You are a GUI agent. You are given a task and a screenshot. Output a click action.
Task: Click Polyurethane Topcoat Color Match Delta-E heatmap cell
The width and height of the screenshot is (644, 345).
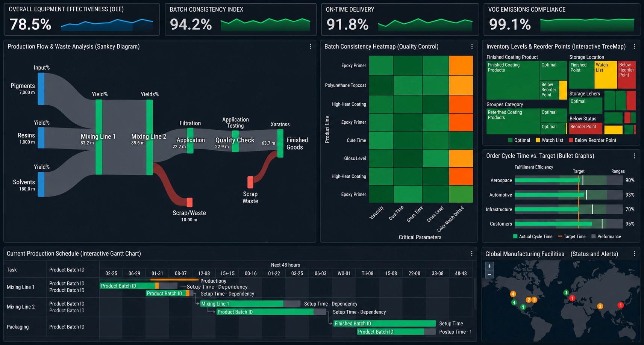point(461,85)
